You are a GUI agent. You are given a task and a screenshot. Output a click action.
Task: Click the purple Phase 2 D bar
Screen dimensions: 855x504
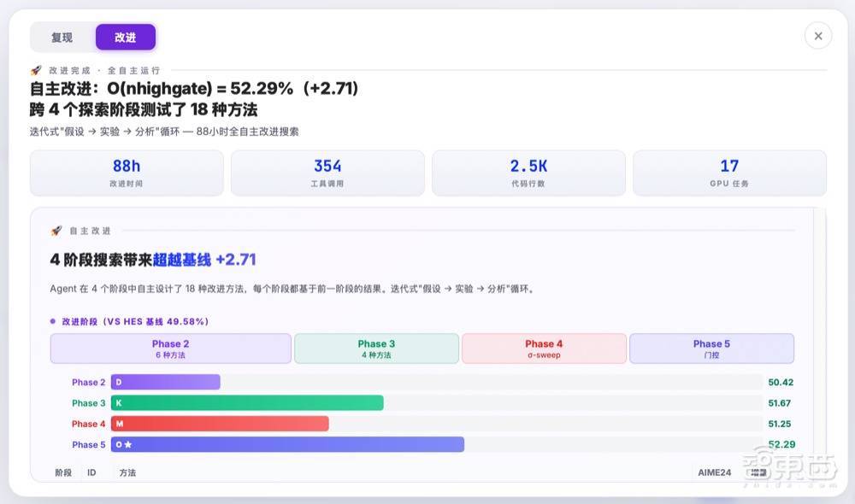166,382
